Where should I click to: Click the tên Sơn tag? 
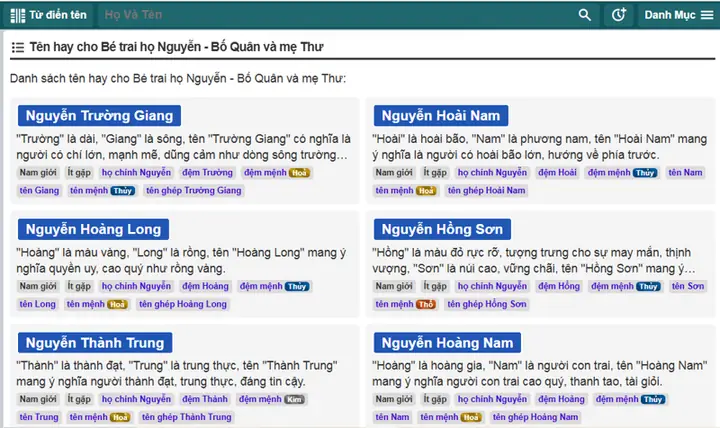pyautogui.click(x=687, y=286)
